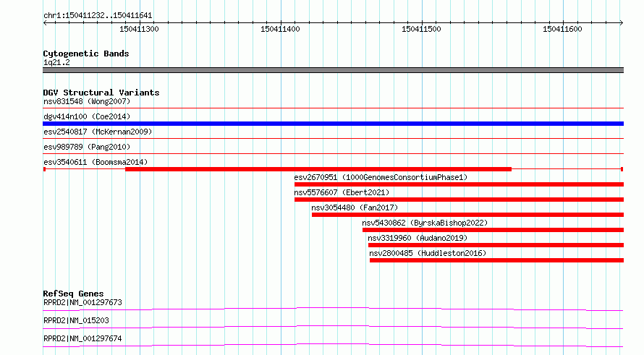Click the thick red esv3540611 variant bar
The height and width of the screenshot is (355, 644).
pyautogui.click(x=318, y=169)
